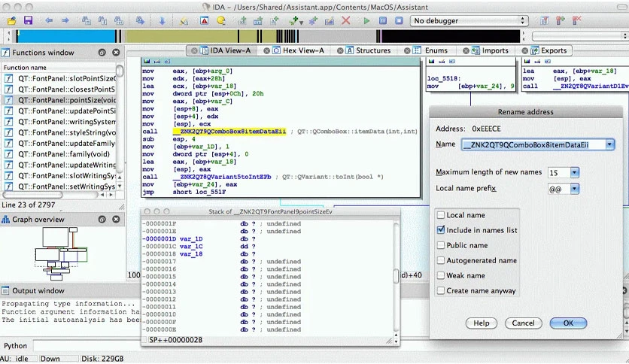Screen dimensions: 629x364
Task: Click highlighted call _ZNK2QT9QComboBox8itemDataEii
Action: click(x=229, y=132)
